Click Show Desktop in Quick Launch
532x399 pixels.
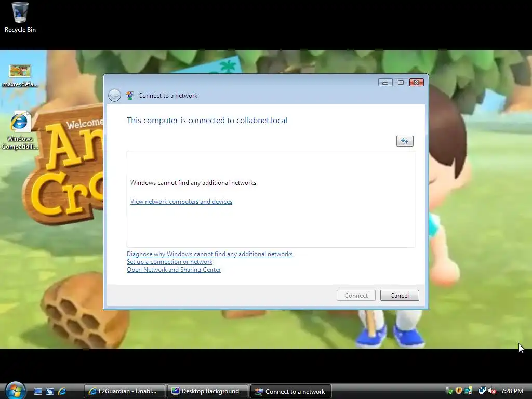coord(38,391)
